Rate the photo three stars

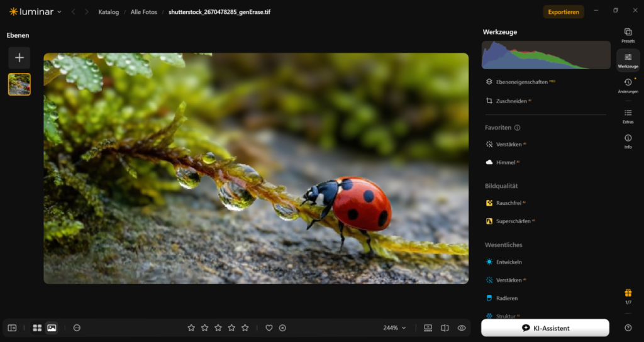(218, 328)
